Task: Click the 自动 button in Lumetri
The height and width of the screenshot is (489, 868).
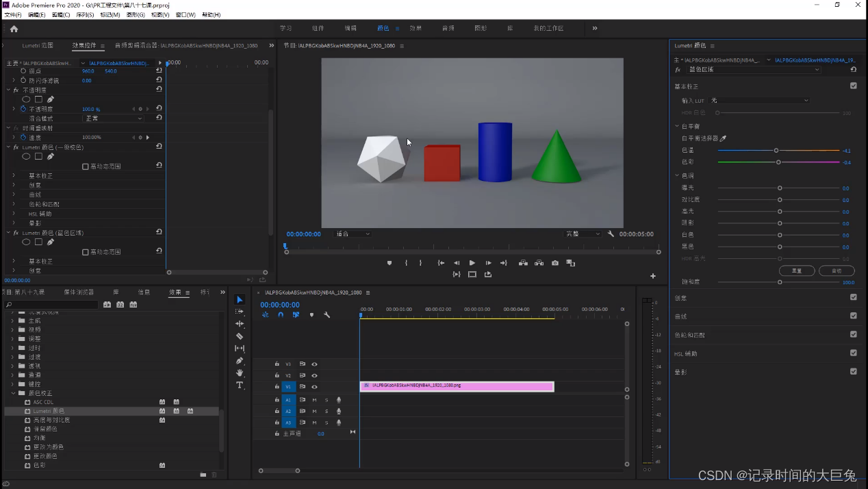Action: point(836,271)
